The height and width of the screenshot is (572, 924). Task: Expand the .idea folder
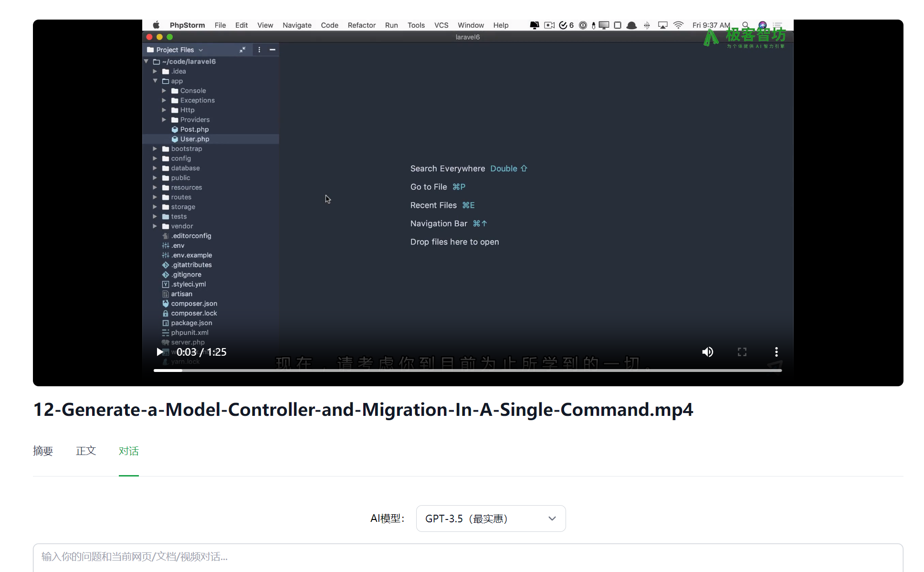pyautogui.click(x=155, y=71)
